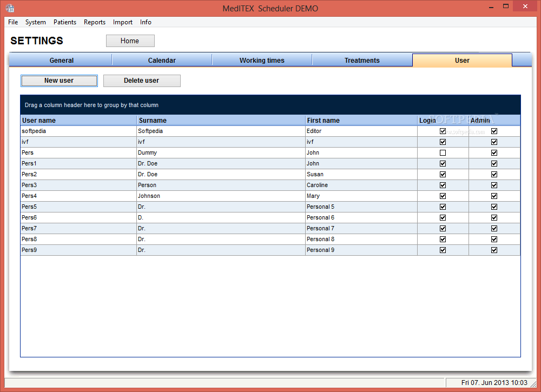Toggle Login for Pers4
Image resolution: width=541 pixels, height=392 pixels.
tap(443, 196)
